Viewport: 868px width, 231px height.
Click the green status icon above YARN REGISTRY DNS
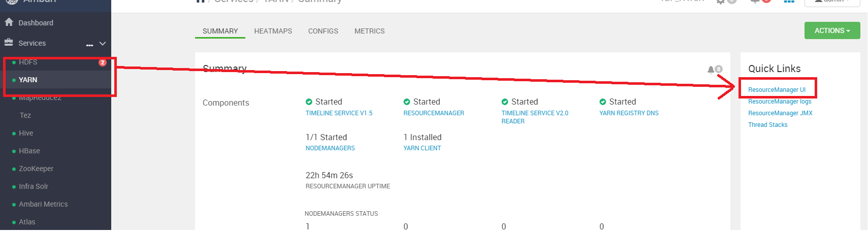603,102
